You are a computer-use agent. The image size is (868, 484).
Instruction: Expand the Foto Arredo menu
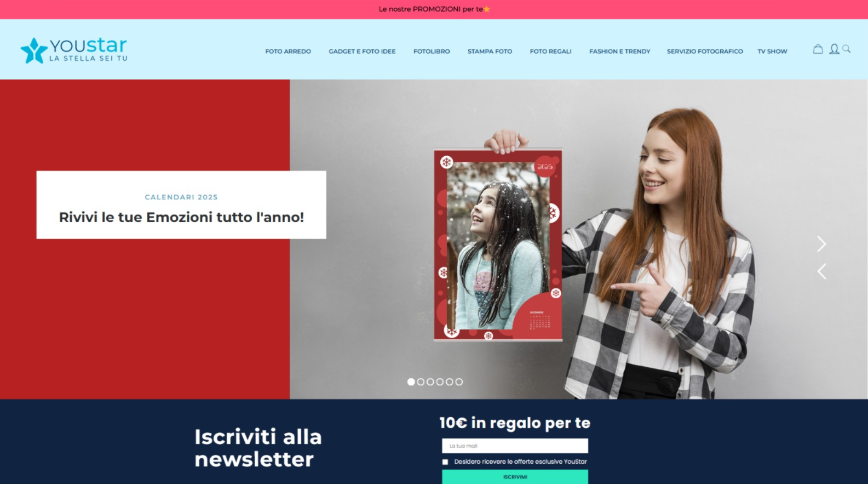coord(288,52)
